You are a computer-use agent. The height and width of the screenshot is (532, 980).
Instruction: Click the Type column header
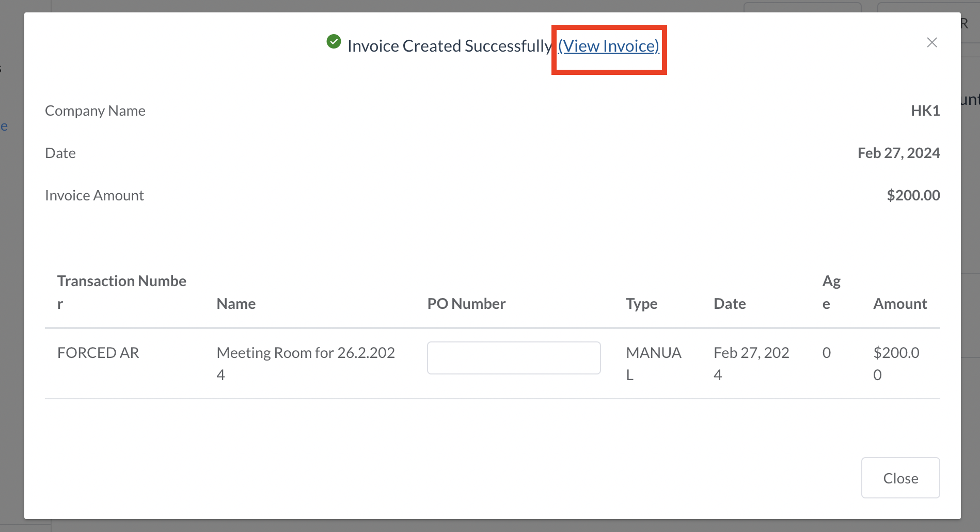pyautogui.click(x=641, y=304)
